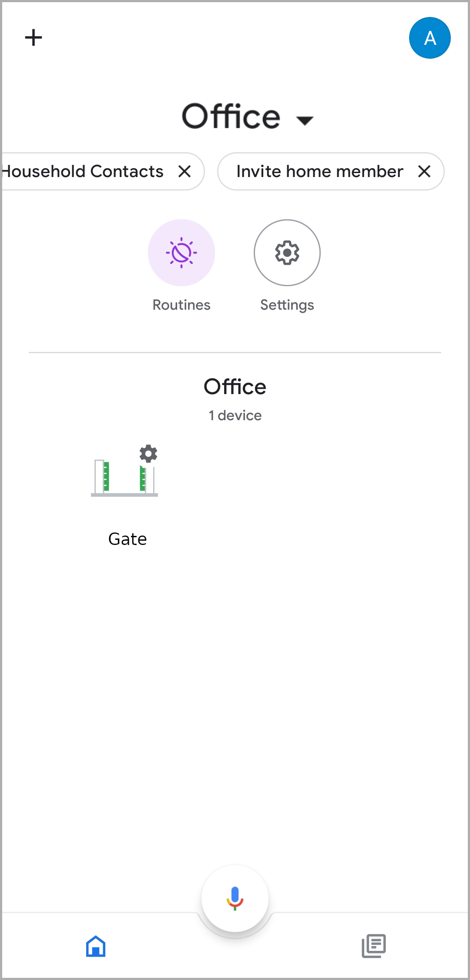Expand the Office home selector arrow
The image size is (470, 980).
pos(305,120)
